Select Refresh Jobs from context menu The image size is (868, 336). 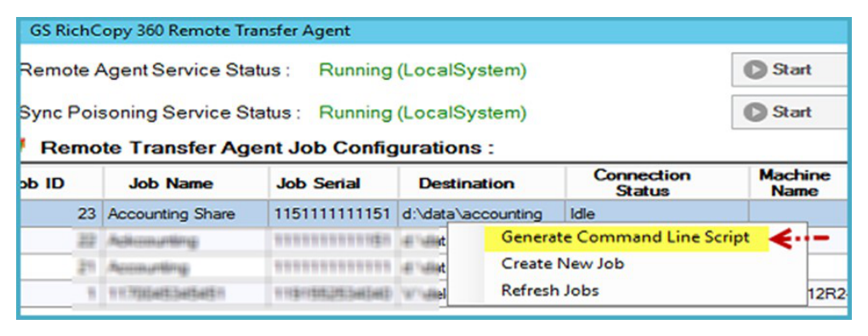point(550,290)
